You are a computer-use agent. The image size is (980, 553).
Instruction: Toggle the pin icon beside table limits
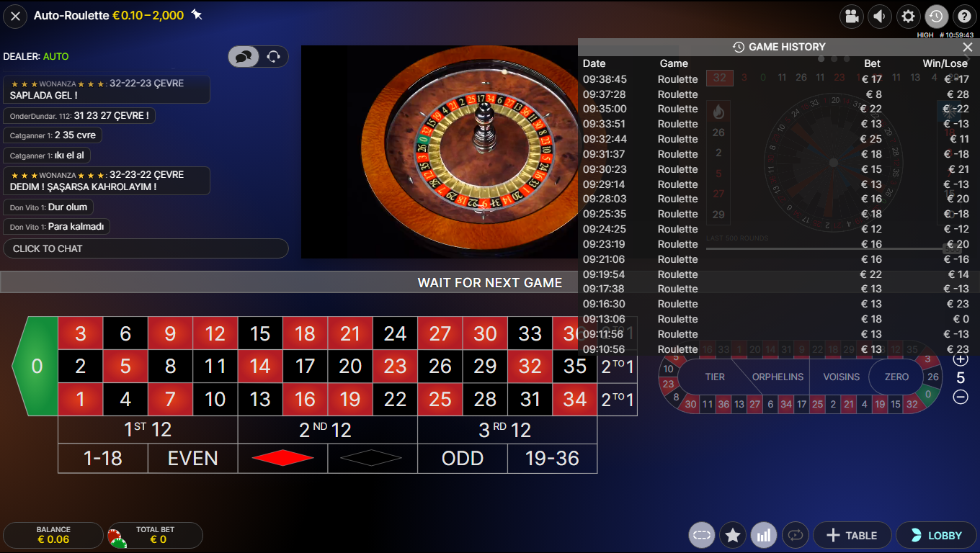[x=197, y=15]
